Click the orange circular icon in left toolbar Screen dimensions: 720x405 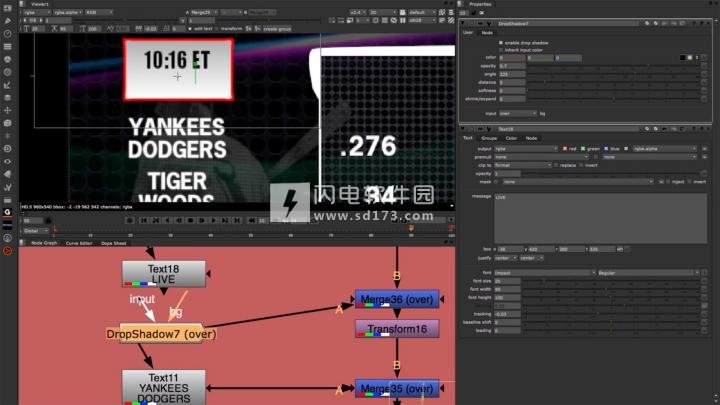[x=7, y=251]
